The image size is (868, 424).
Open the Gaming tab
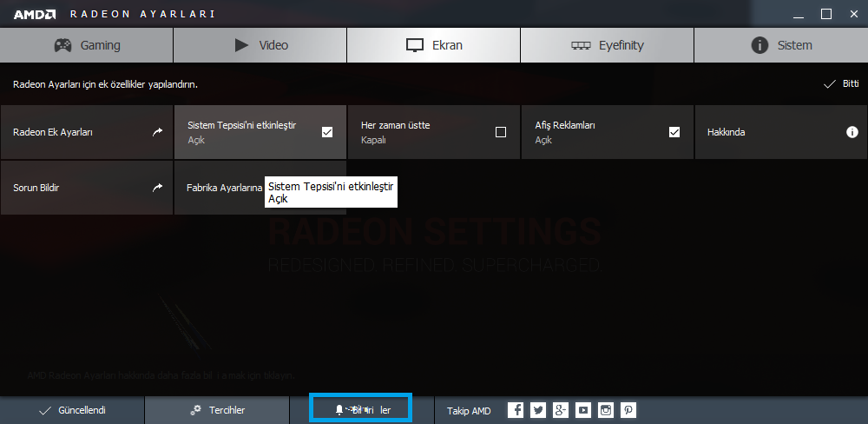pos(86,45)
